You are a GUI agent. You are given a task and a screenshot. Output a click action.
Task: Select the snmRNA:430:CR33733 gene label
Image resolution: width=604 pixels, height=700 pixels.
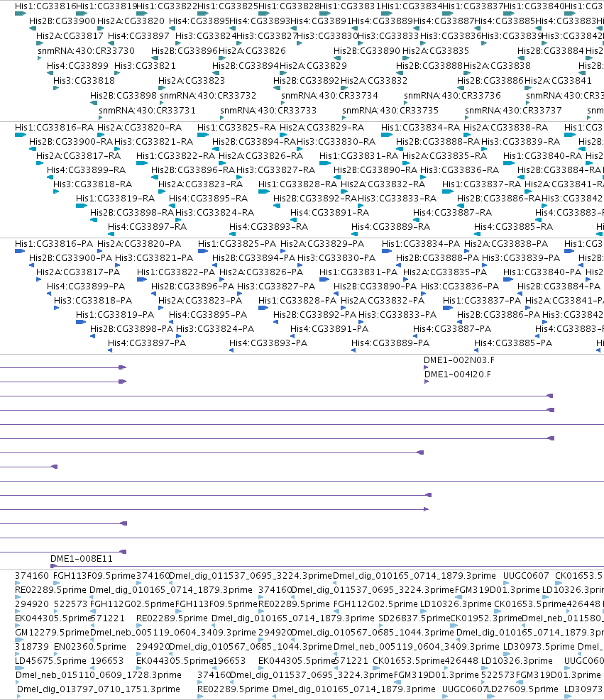(268, 110)
